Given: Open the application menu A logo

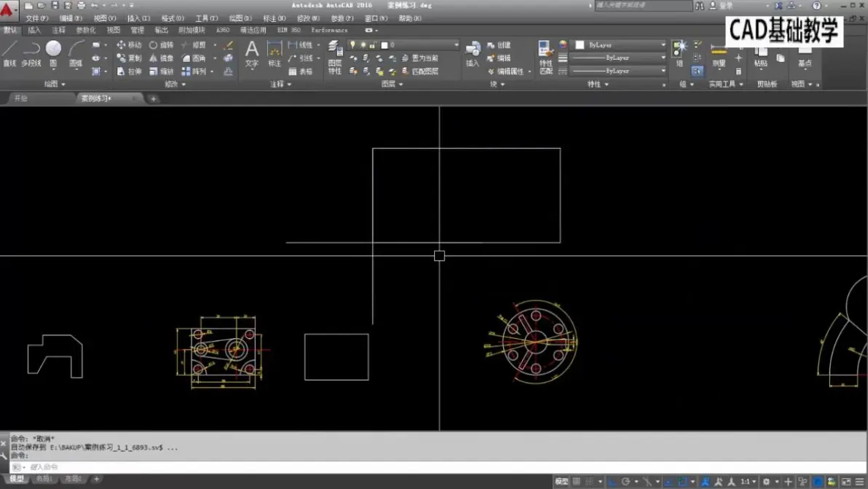Looking at the screenshot, I should pyautogui.click(x=8, y=9).
